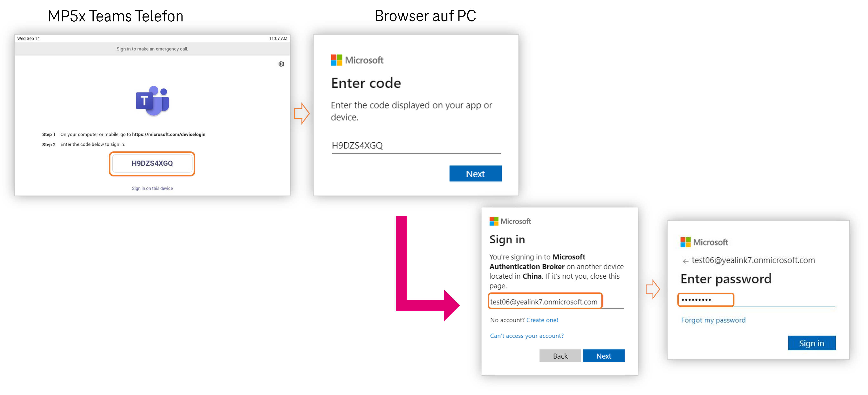
Task: Click the code field containing H9DZS4XGQ
Action: 416,145
